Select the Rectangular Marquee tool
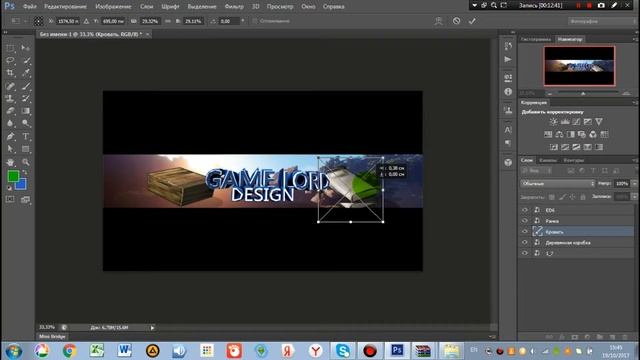This screenshot has width=640, height=360. click(10, 48)
